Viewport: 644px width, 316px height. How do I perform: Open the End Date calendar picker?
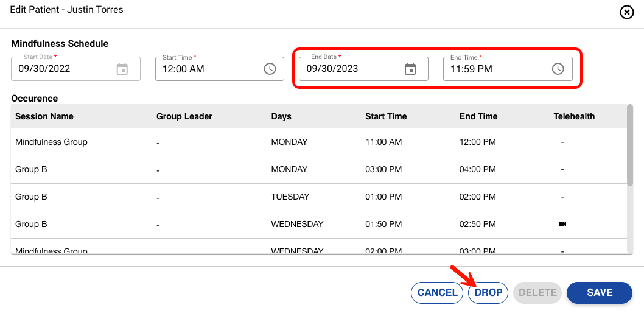(x=410, y=69)
